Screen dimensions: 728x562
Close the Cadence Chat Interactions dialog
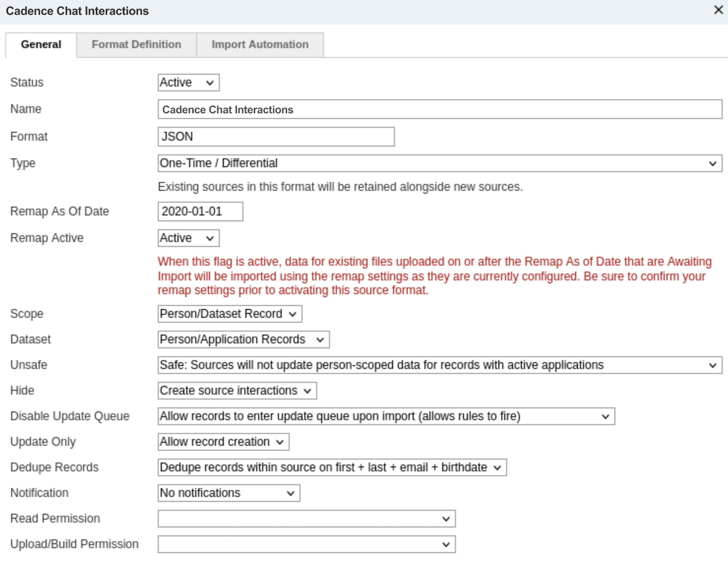pyautogui.click(x=718, y=10)
